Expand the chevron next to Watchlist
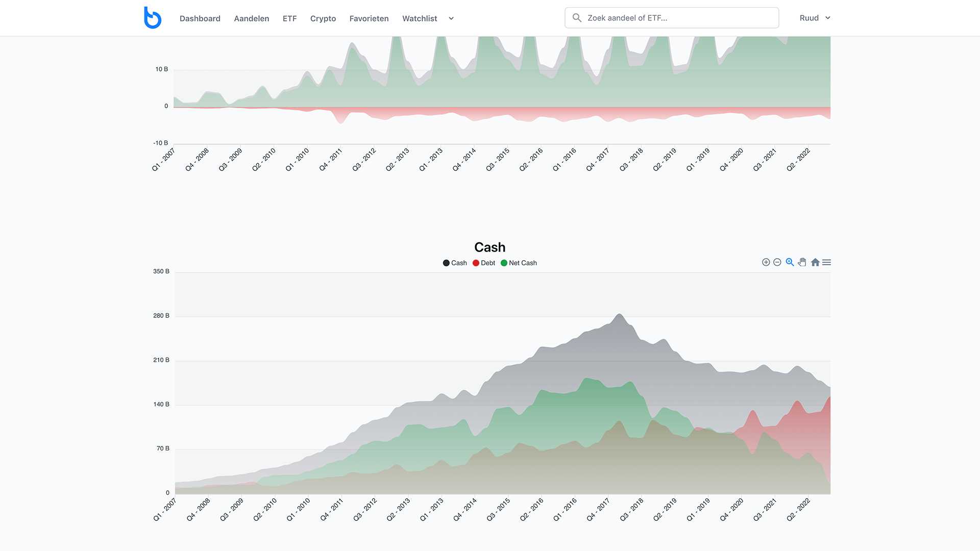The width and height of the screenshot is (980, 551). click(x=451, y=18)
